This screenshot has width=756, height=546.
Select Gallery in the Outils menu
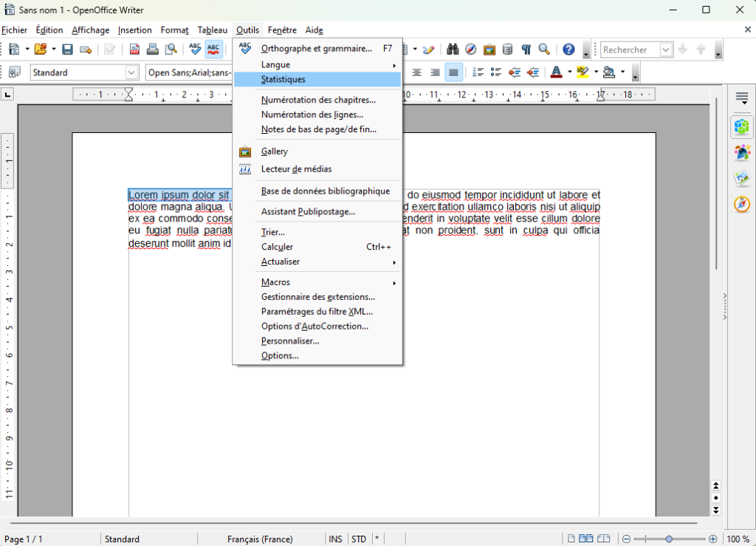click(317, 151)
